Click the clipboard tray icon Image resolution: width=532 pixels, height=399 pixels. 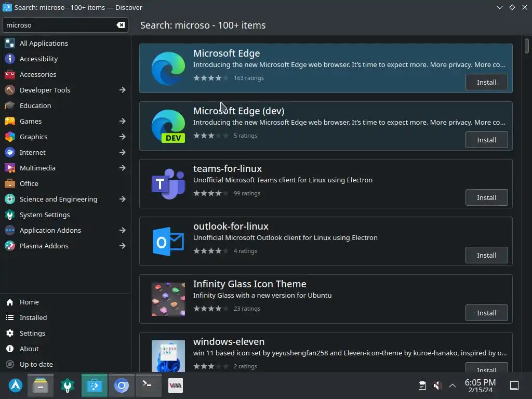pos(422,385)
